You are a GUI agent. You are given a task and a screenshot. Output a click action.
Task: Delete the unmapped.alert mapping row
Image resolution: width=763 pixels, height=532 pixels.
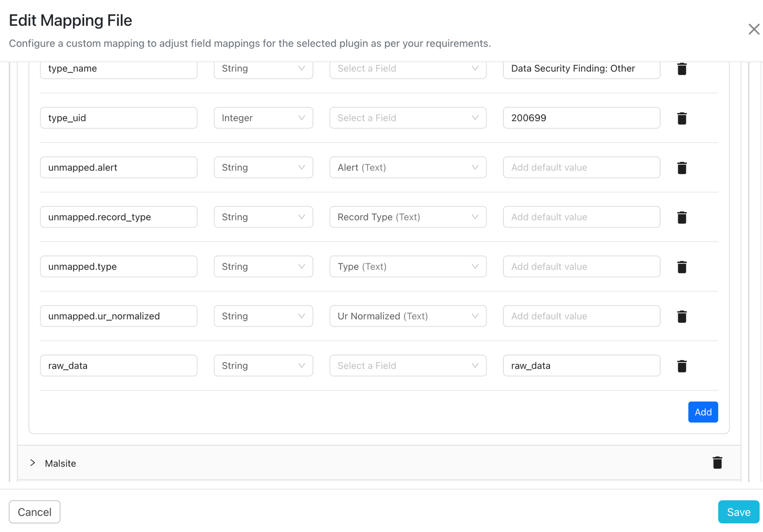pos(682,168)
